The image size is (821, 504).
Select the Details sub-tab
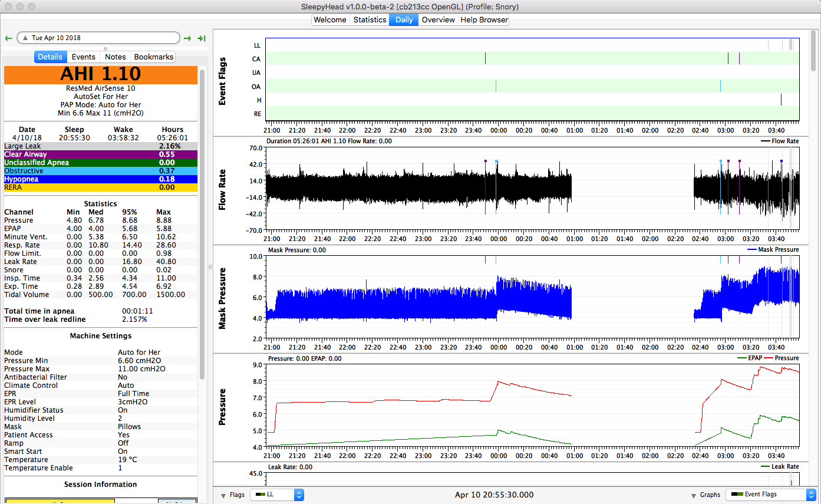[50, 57]
